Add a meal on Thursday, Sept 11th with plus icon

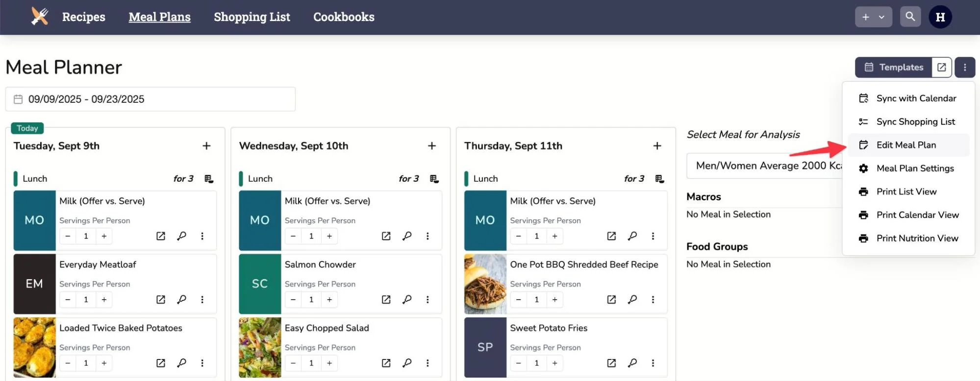point(657,145)
